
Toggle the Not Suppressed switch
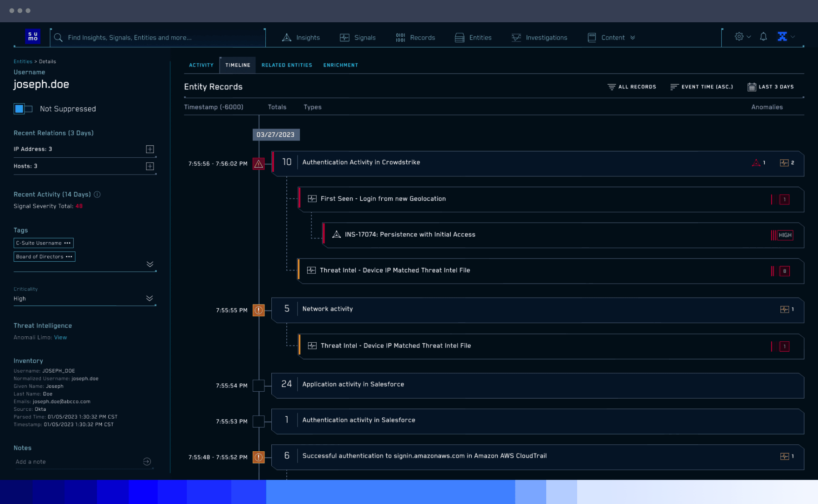pos(23,109)
